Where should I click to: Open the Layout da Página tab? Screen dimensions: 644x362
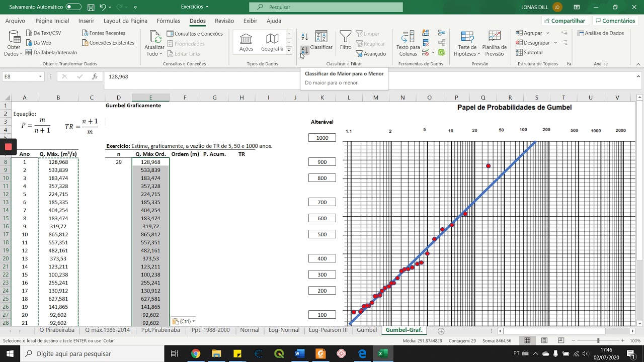point(125,21)
